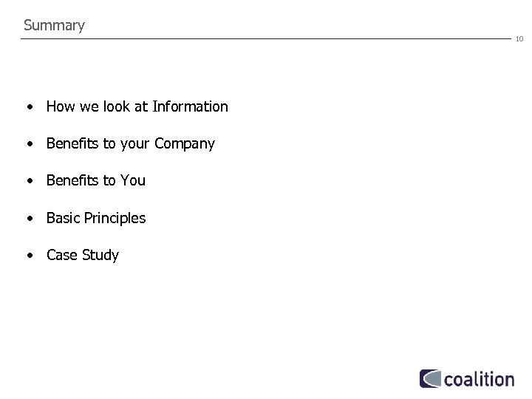Click the 'Case Study' item
Image resolution: width=532 pixels, height=399 pixels.
click(x=82, y=255)
